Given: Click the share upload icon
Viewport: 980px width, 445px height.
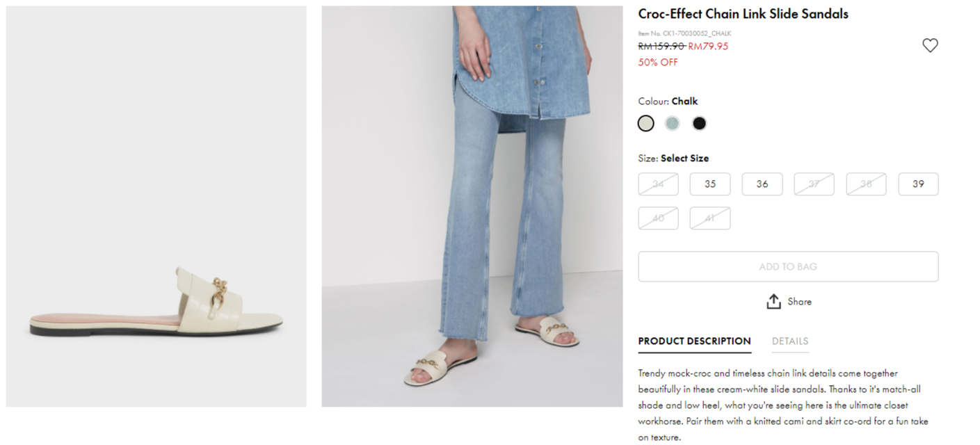Looking at the screenshot, I should [x=773, y=302].
